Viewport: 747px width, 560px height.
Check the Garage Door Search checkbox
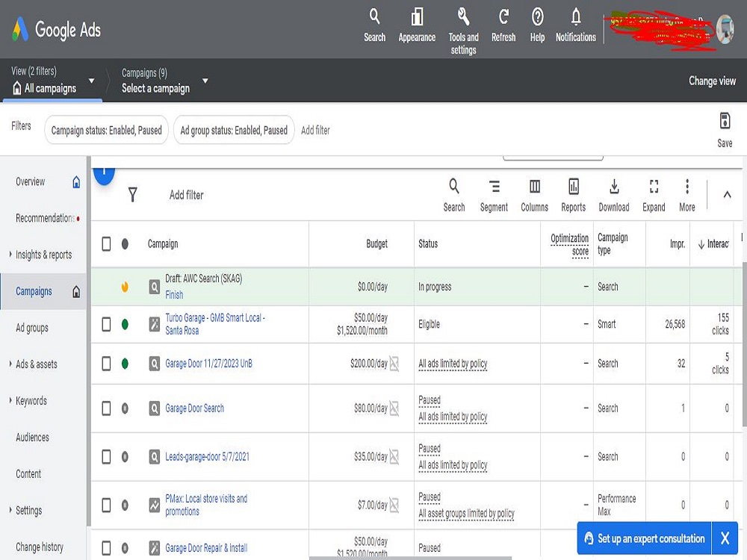tap(106, 408)
